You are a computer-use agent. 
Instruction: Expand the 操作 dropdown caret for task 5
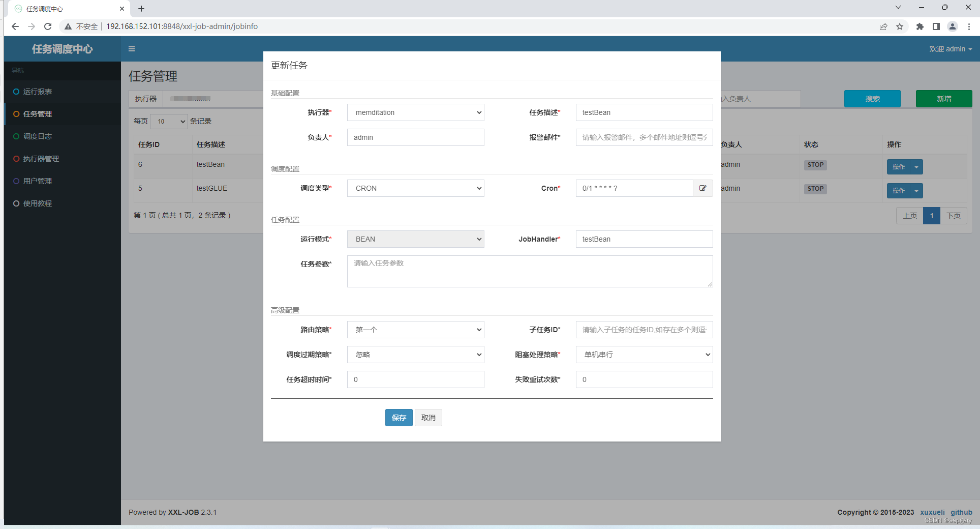(x=916, y=191)
